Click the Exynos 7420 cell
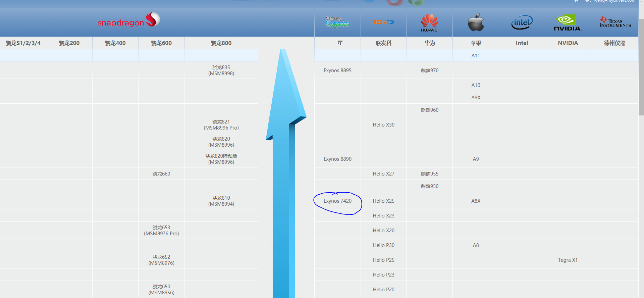This screenshot has width=644, height=298. pyautogui.click(x=337, y=201)
